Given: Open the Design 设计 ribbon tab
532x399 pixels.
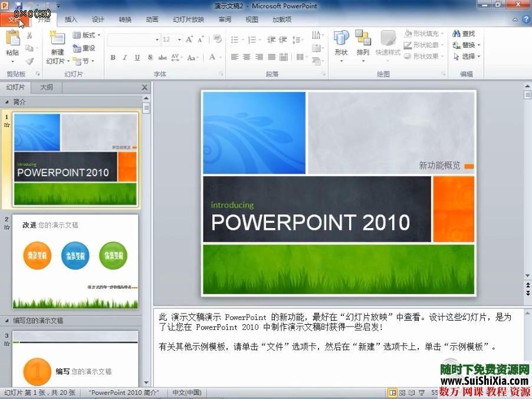Looking at the screenshot, I should point(98,19).
